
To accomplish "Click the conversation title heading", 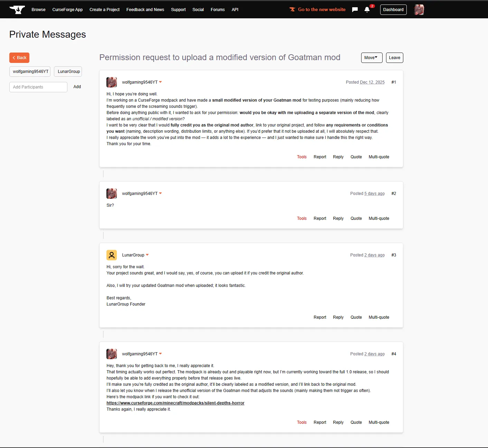I will (220, 57).
